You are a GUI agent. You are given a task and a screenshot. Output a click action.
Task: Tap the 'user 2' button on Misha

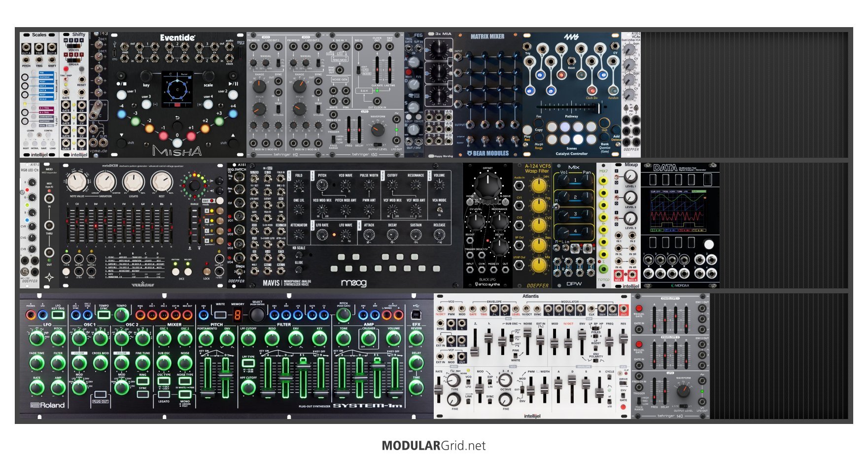(233, 95)
